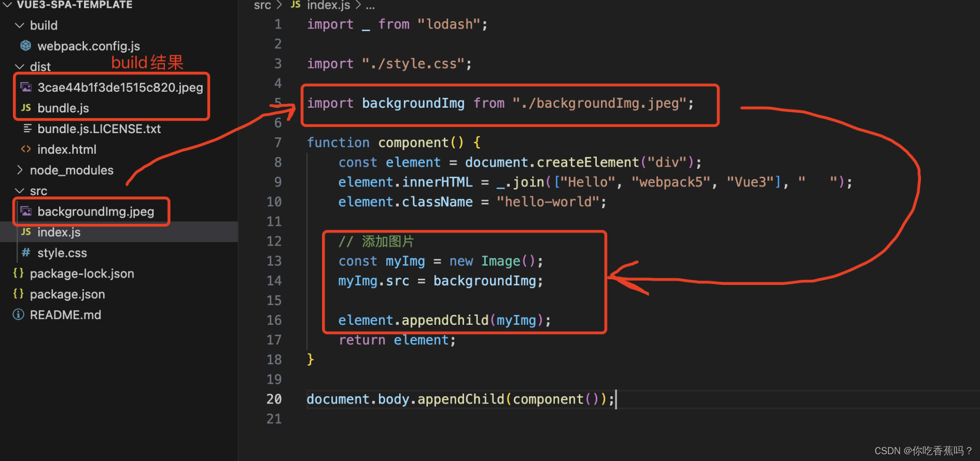Select the node_modules folder

coord(72,170)
